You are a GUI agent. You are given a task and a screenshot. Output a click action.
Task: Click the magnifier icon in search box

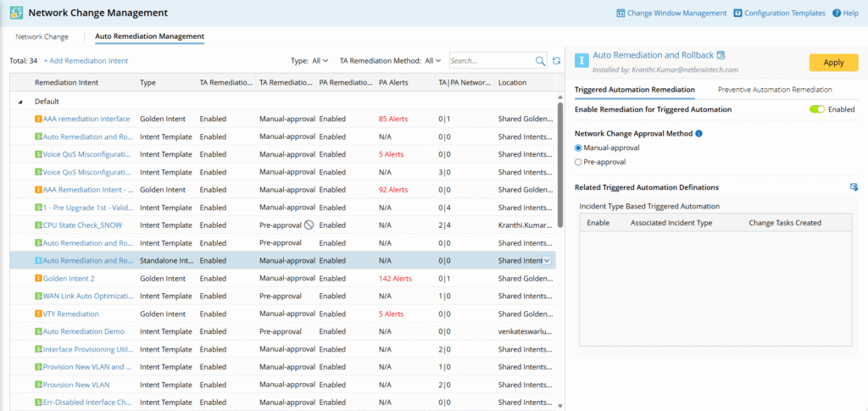pos(540,61)
